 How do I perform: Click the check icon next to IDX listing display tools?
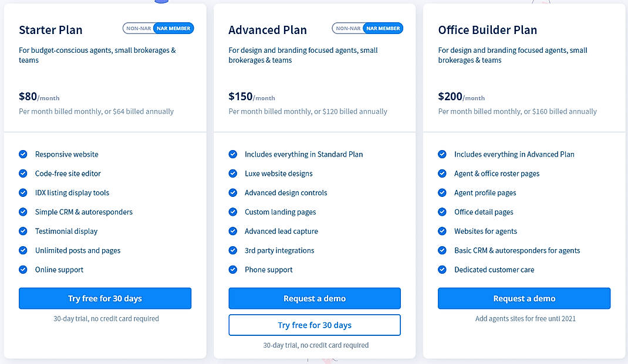pos(23,192)
